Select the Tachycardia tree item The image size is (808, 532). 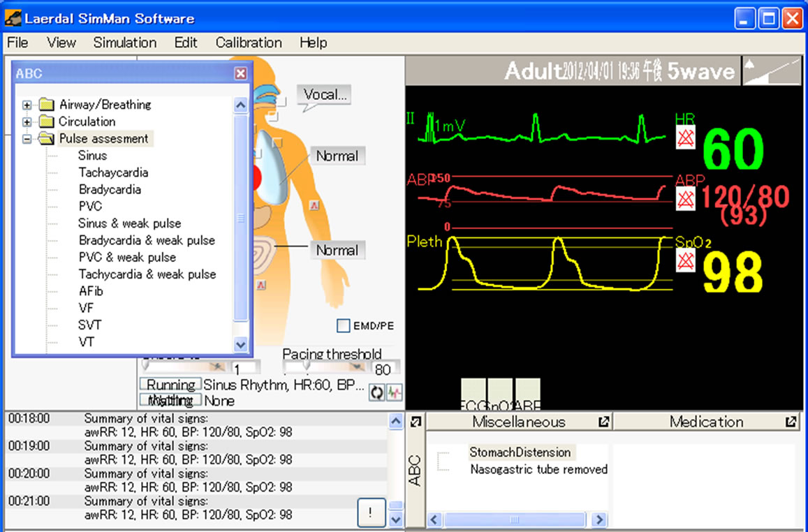[113, 172]
